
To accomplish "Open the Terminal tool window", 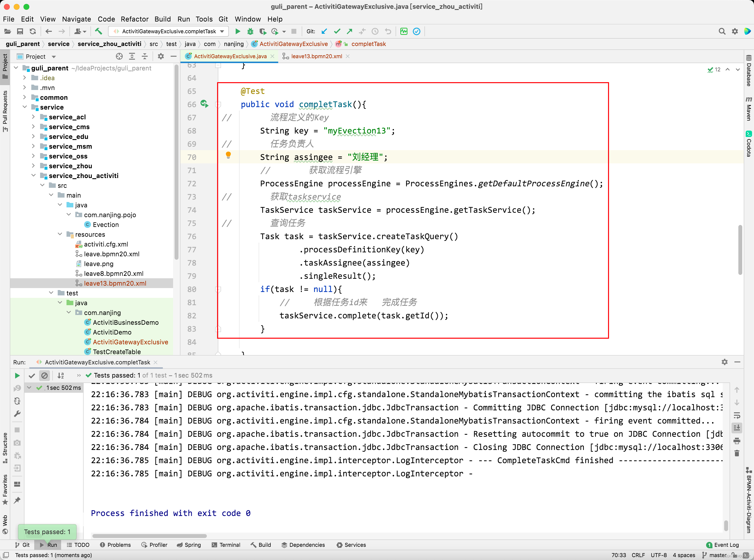I will [226, 545].
